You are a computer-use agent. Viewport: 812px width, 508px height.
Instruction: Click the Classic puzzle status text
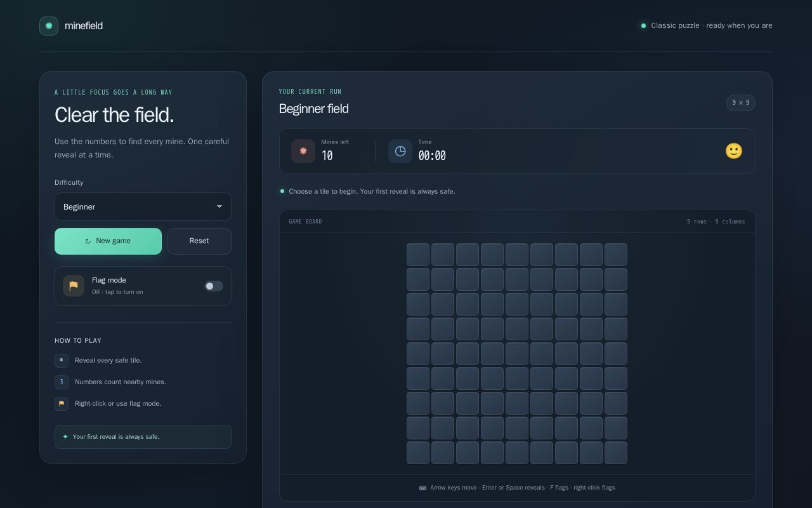(712, 26)
